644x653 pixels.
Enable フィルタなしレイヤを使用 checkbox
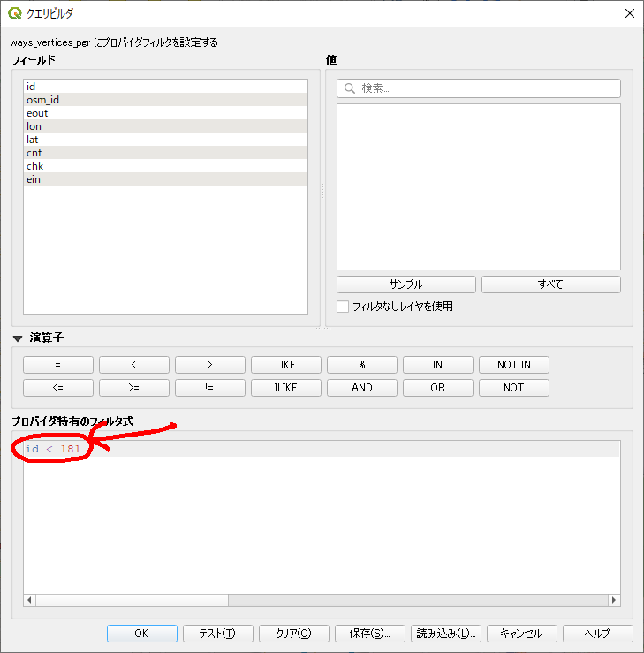pos(343,307)
